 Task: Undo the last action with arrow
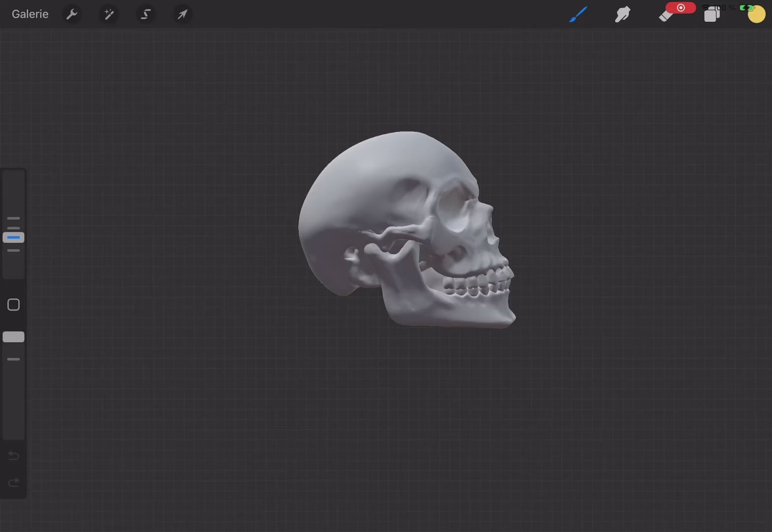[13, 456]
